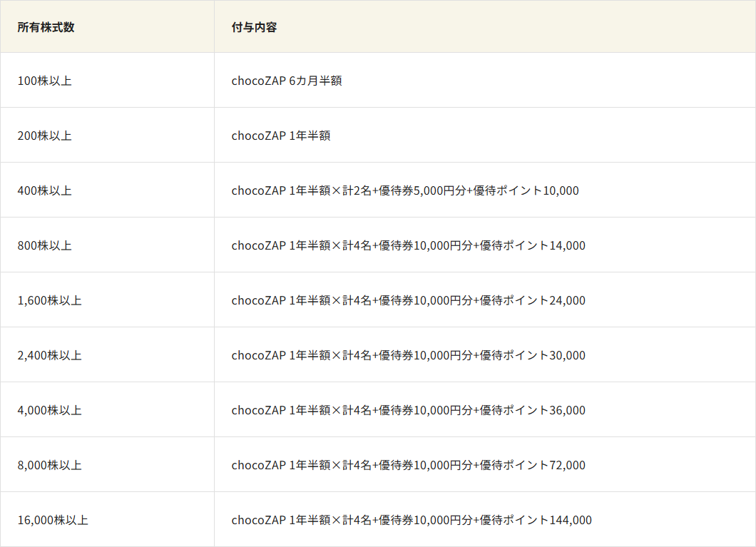Click the benefit with 優待ポイント14,000
Screen dimensions: 756x547
[408, 245]
